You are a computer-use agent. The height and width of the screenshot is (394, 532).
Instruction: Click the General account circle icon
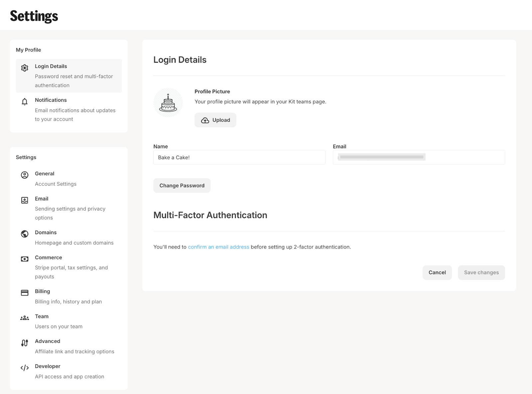[x=25, y=175]
